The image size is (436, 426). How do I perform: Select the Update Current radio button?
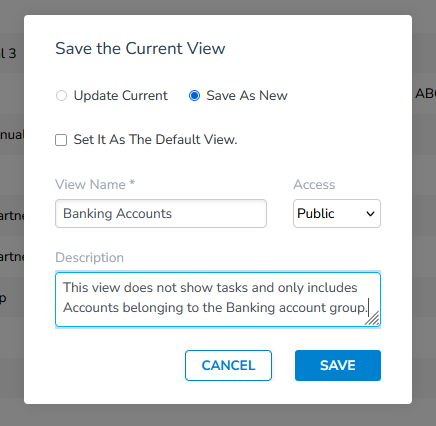tap(61, 96)
